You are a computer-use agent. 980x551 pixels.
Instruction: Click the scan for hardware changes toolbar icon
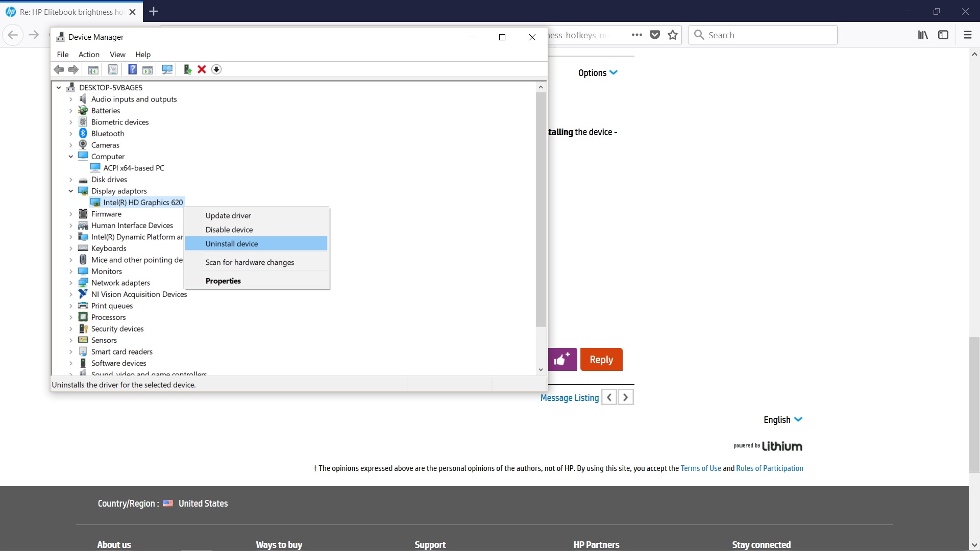167,69
